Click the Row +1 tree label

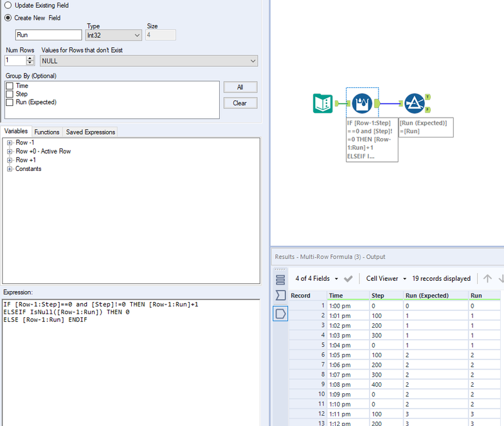pos(26,160)
